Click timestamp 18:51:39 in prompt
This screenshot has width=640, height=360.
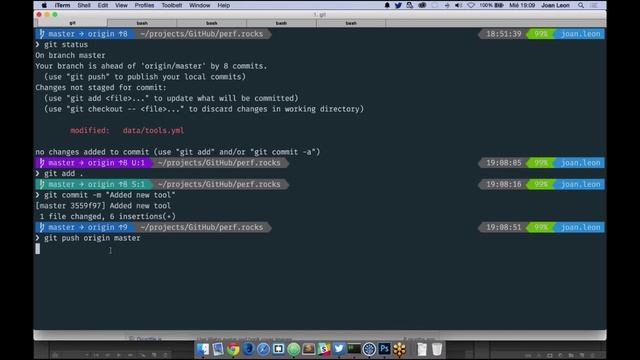coord(504,34)
